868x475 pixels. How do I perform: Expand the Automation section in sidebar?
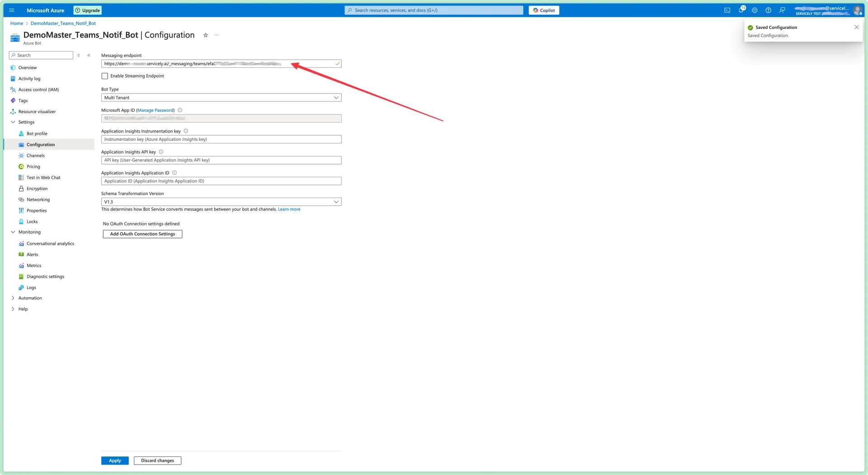[x=13, y=298]
